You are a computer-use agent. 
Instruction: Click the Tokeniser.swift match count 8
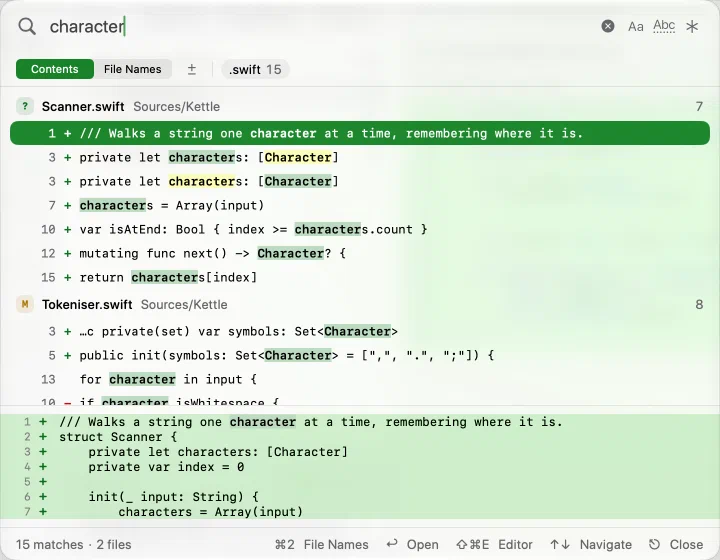point(699,304)
